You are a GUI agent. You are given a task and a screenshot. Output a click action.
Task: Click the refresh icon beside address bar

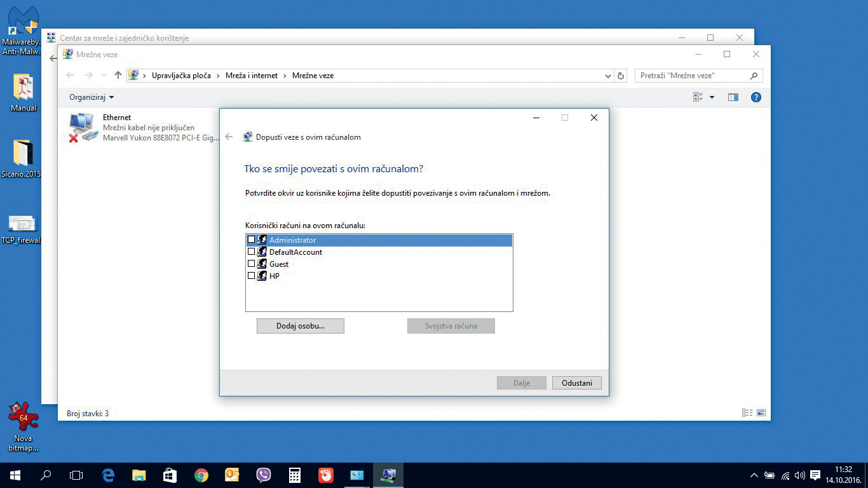(x=621, y=76)
